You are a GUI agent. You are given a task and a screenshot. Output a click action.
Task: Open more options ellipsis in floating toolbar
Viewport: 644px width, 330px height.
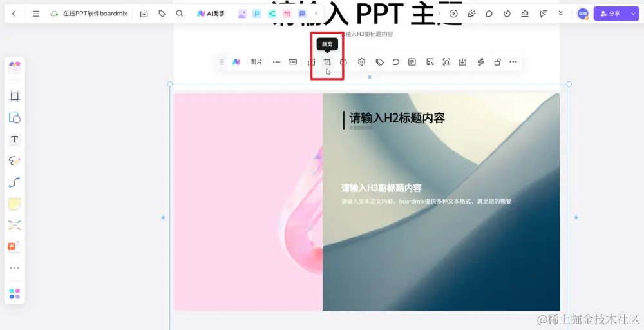click(513, 62)
